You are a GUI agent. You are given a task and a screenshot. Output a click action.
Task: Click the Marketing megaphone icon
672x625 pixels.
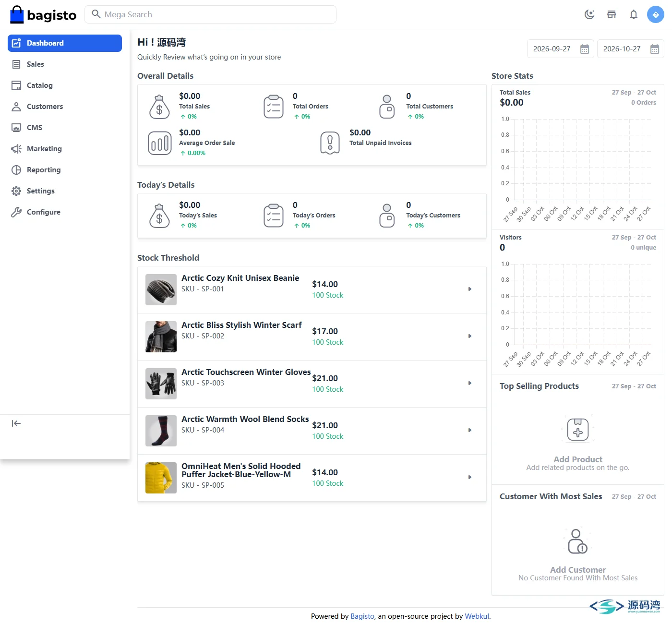pos(16,149)
